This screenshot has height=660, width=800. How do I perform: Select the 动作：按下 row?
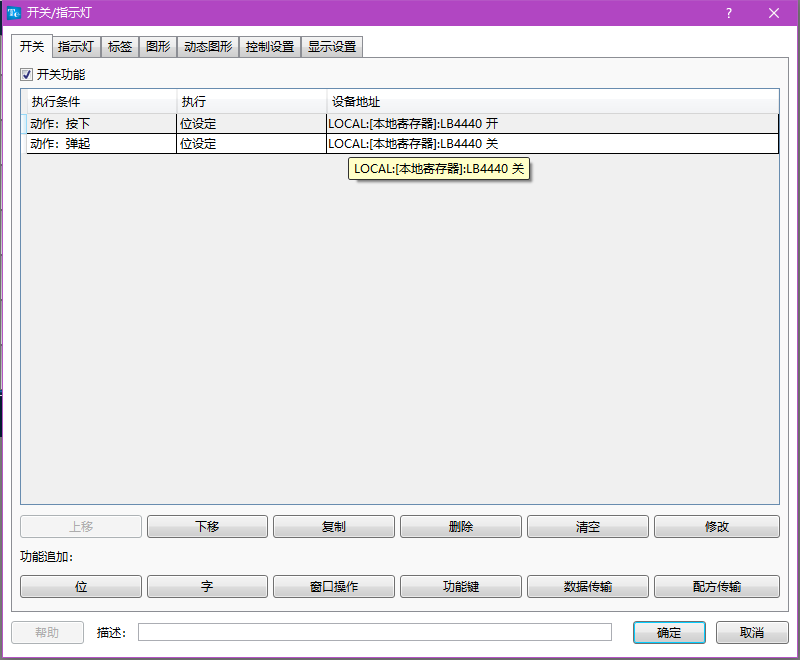point(403,124)
